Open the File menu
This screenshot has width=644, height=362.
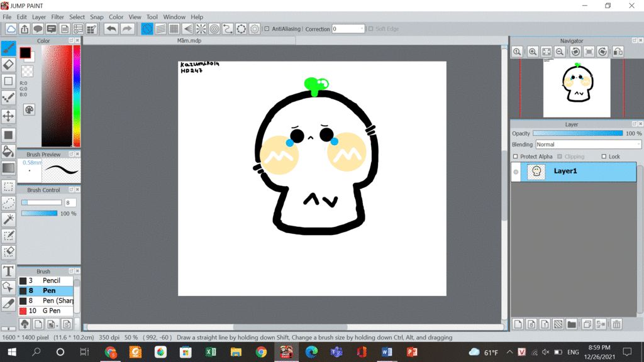point(7,17)
